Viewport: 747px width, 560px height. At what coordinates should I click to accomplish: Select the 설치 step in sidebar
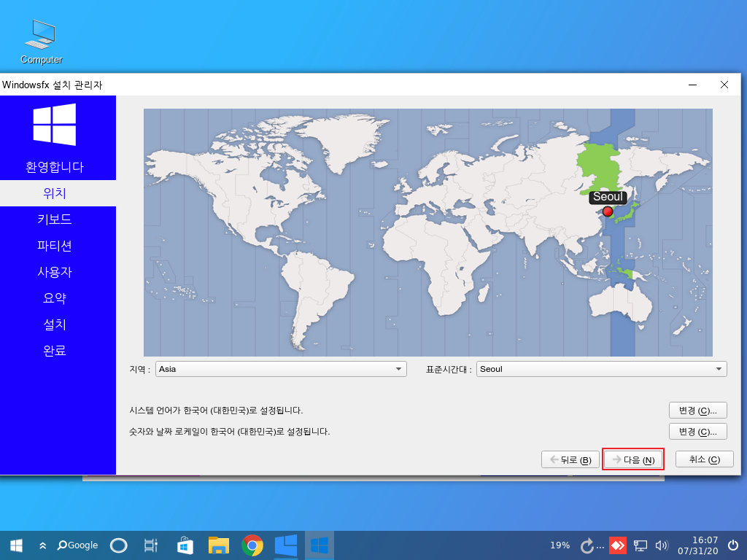click(54, 324)
